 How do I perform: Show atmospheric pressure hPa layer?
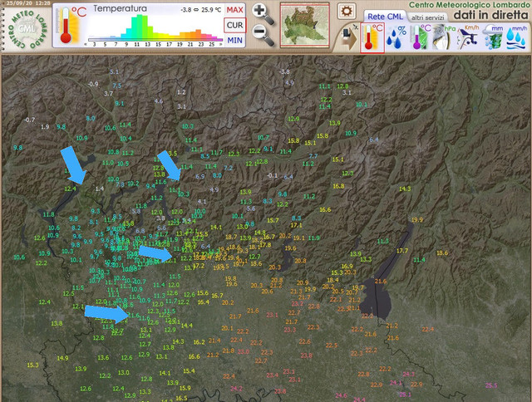point(444,37)
